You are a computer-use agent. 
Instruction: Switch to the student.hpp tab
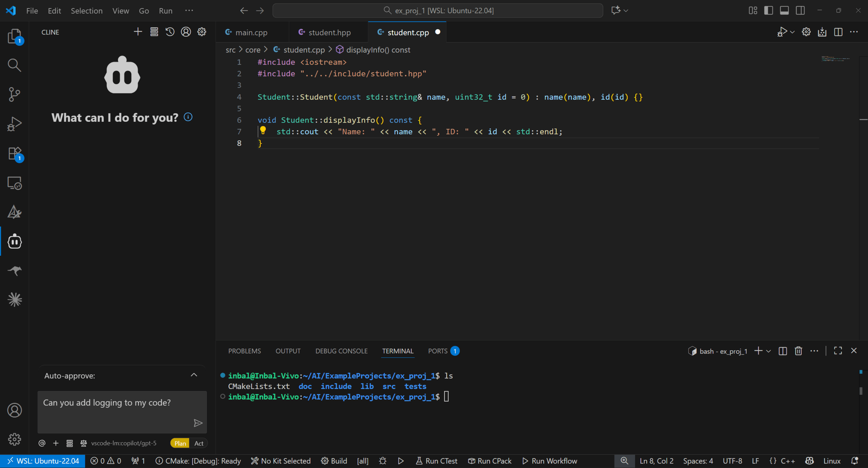(x=329, y=32)
